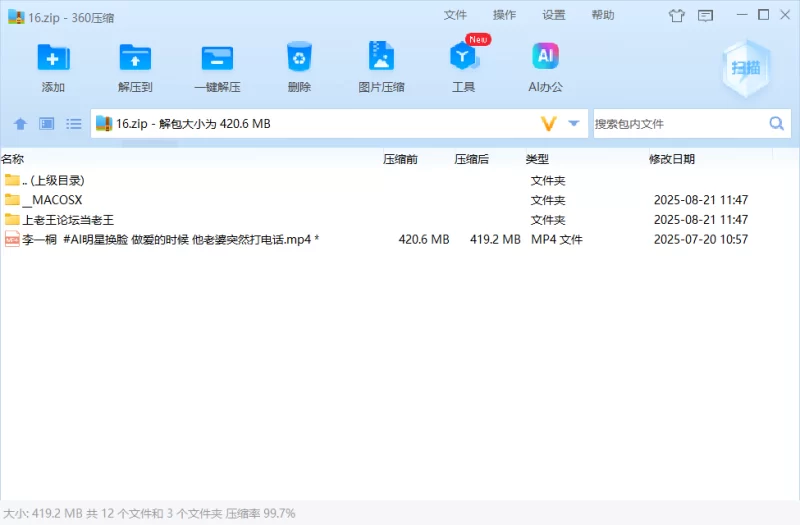Open the 图片压缩 image compression tool
Viewport: 800px width, 525px height.
pyautogui.click(x=381, y=56)
